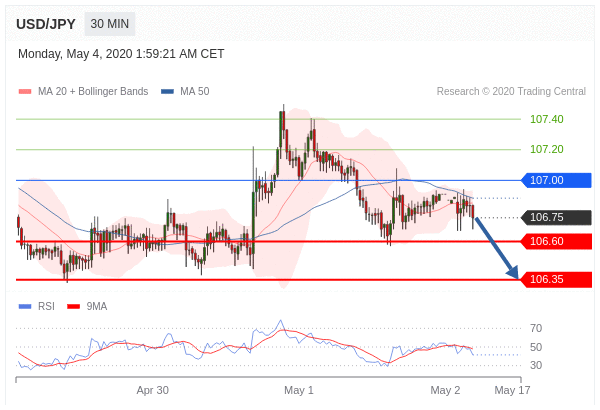Click the Apr 30 date axis label
The width and height of the screenshot is (600, 410).
coord(153,390)
